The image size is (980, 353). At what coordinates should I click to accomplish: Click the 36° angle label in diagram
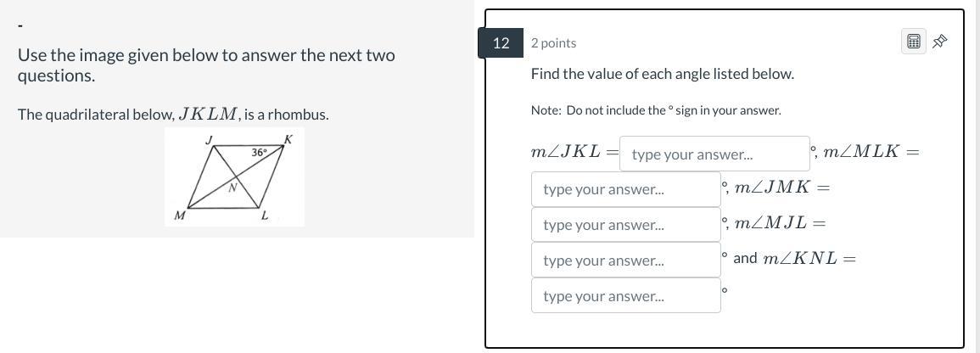click(x=259, y=153)
